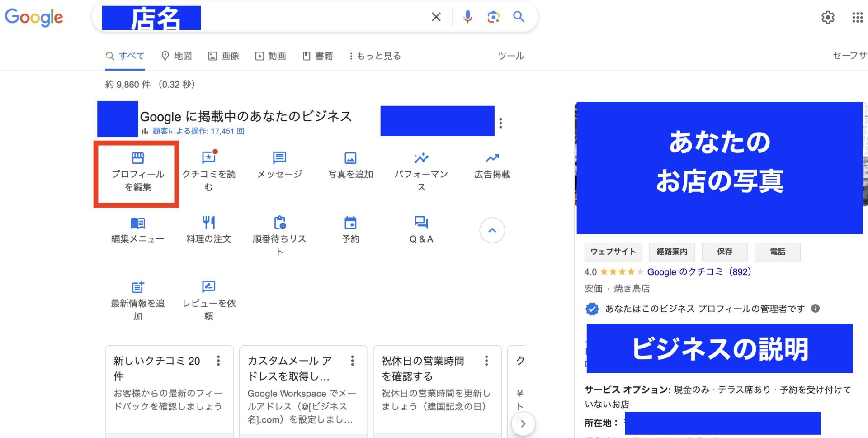Collapse the business shortcuts with the chevron
The image size is (868, 438).
point(491,230)
